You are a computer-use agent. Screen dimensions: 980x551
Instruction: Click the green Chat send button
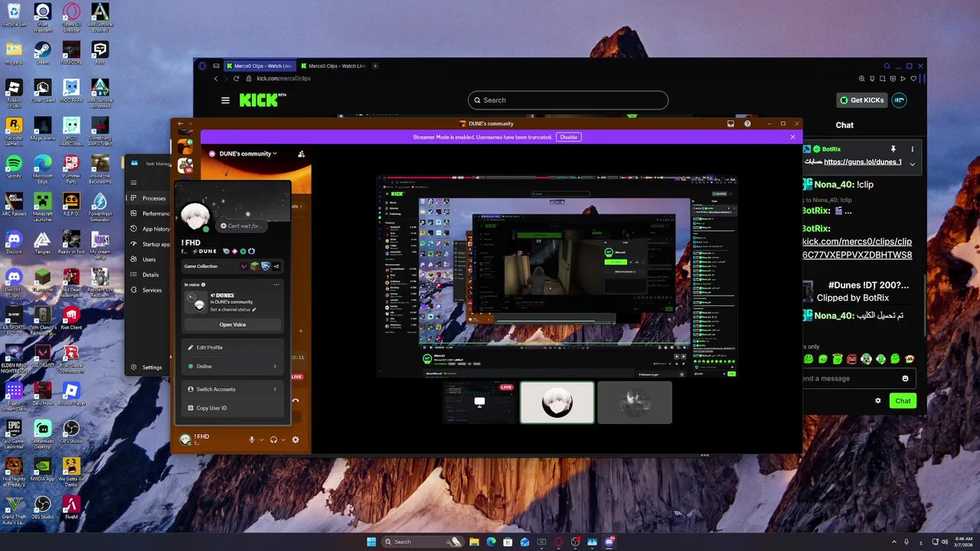pos(903,401)
